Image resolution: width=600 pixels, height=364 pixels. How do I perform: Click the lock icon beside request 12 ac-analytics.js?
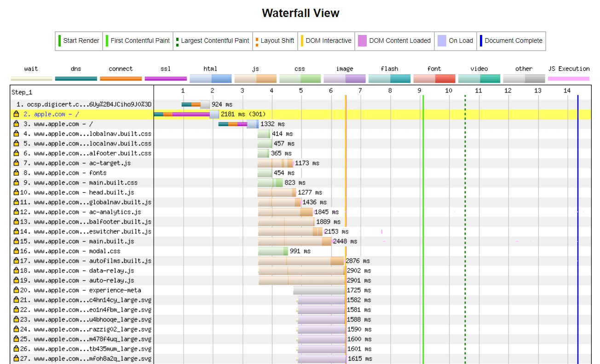point(16,212)
